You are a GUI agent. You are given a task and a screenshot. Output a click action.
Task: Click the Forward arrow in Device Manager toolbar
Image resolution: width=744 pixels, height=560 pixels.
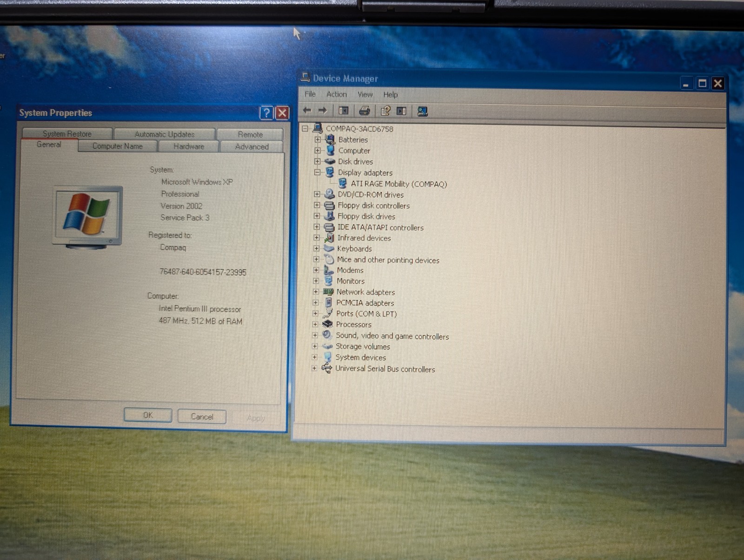(x=322, y=110)
